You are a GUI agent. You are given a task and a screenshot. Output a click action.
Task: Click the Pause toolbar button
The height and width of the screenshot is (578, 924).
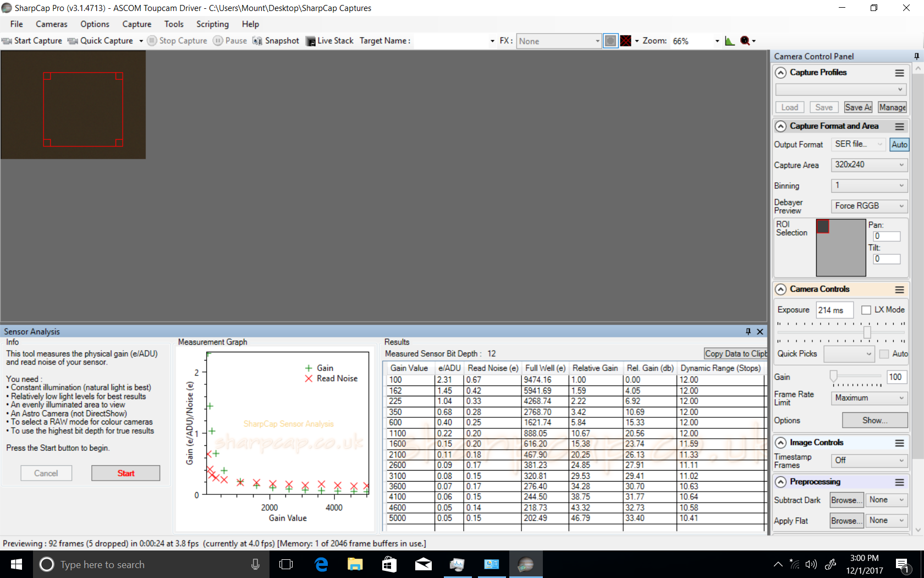tap(230, 41)
